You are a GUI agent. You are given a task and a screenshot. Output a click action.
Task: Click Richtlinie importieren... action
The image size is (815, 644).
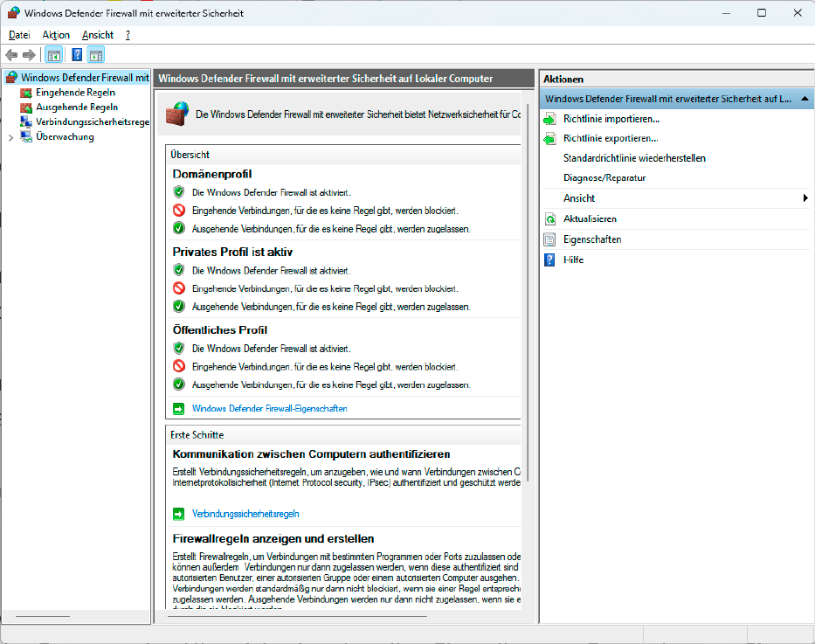(x=611, y=119)
